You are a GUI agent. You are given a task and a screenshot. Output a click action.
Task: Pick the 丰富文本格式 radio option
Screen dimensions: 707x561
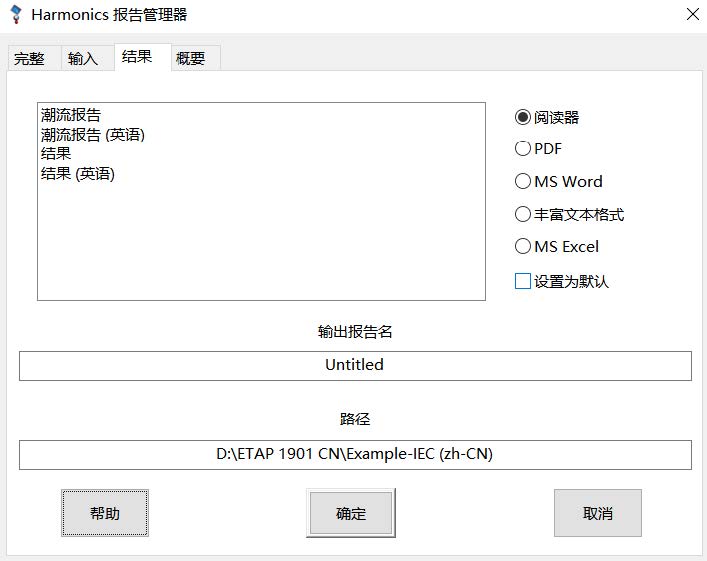(523, 214)
